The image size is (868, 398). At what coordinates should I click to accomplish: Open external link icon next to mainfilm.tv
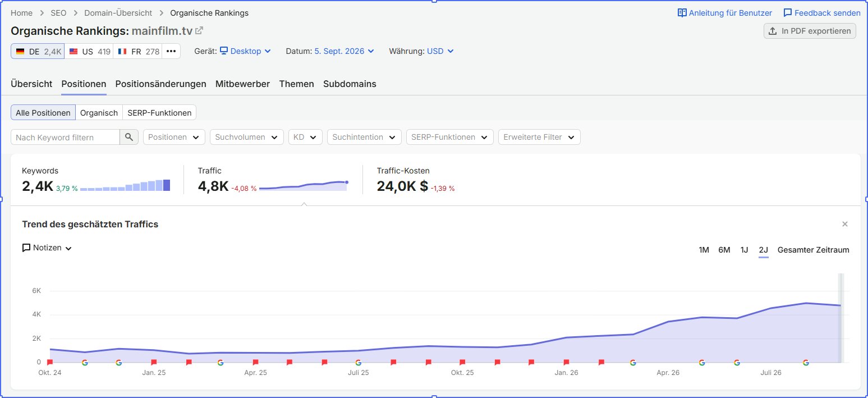199,30
